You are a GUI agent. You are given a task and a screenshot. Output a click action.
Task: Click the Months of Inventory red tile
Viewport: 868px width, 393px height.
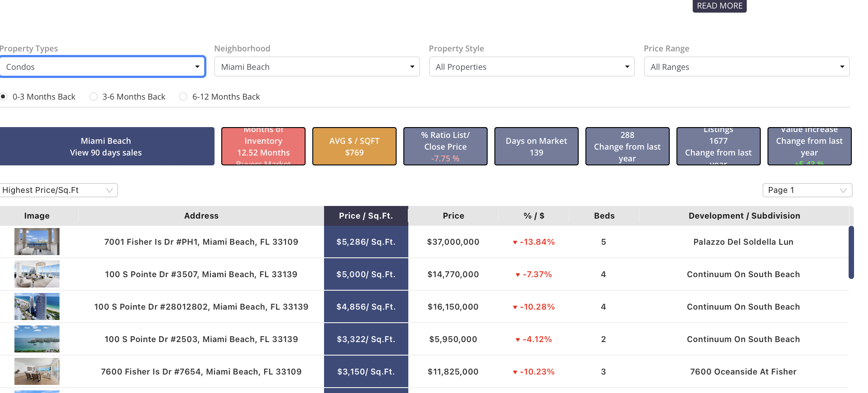pos(263,146)
